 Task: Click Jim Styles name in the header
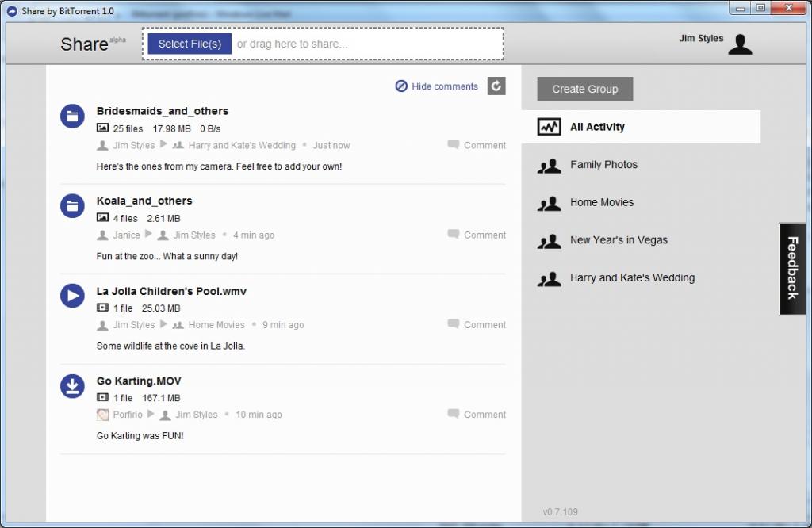pos(701,38)
